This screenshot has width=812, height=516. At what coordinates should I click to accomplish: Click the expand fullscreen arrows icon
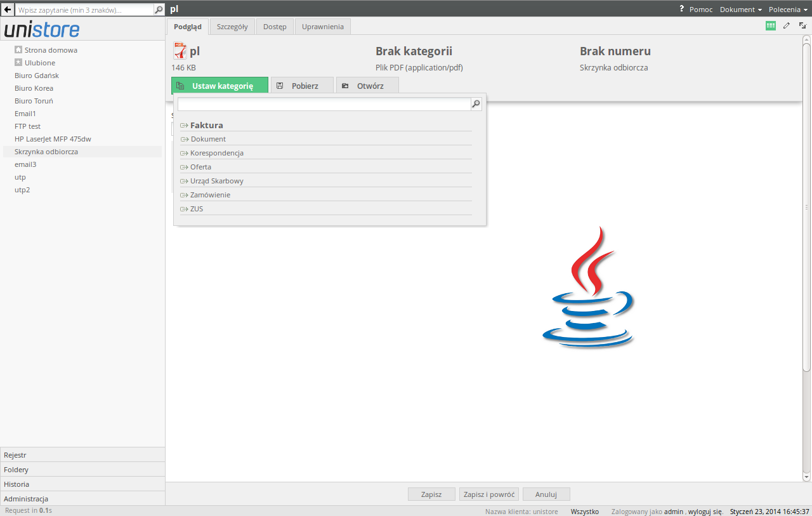pos(802,26)
